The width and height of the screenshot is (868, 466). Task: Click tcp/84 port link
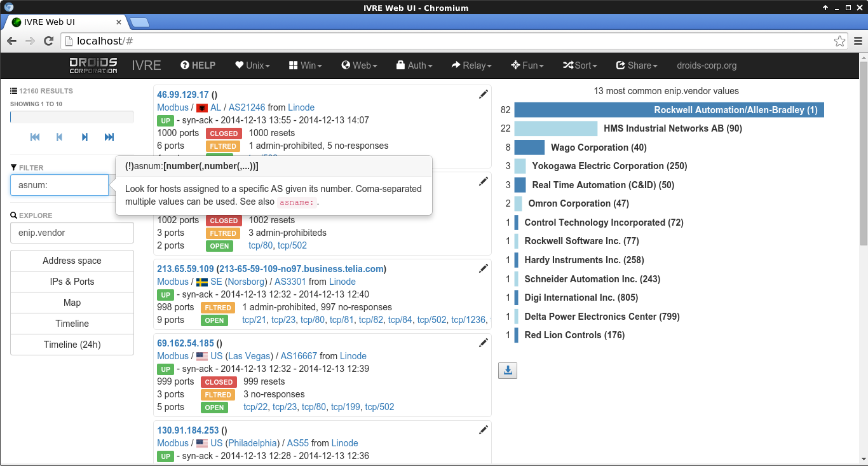pyautogui.click(x=400, y=320)
